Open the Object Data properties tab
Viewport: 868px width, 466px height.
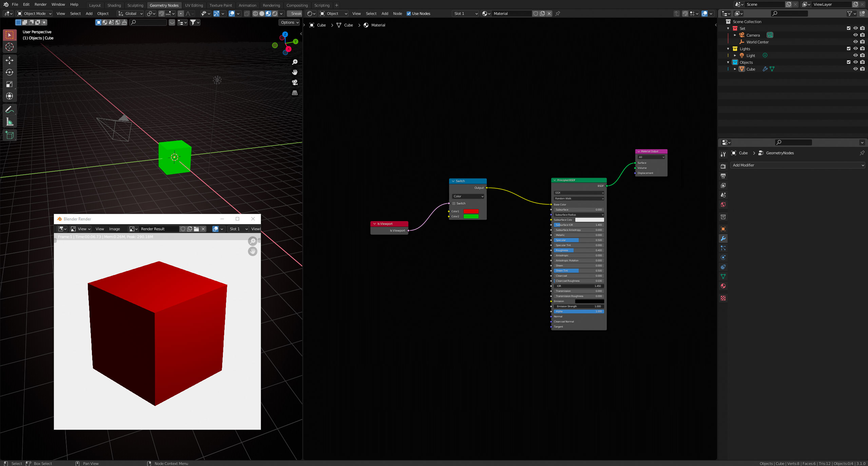[x=723, y=276]
